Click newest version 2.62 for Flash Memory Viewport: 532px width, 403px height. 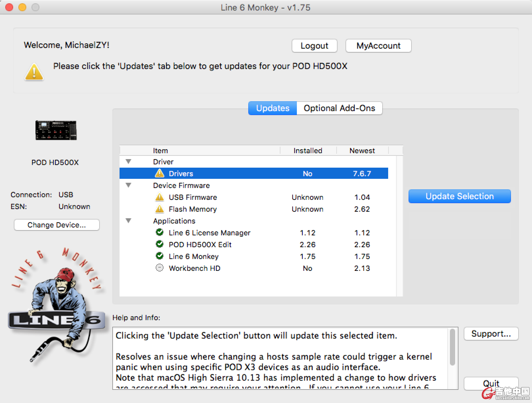[362, 209]
